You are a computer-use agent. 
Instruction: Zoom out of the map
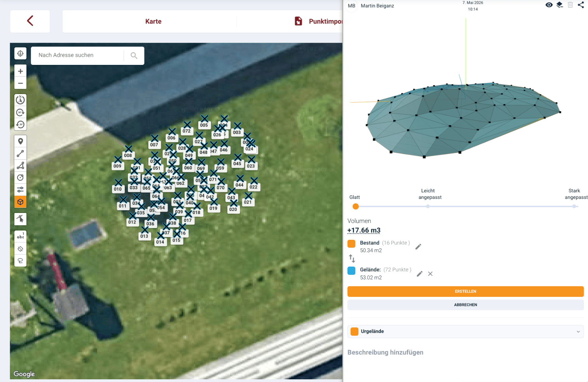(x=20, y=83)
